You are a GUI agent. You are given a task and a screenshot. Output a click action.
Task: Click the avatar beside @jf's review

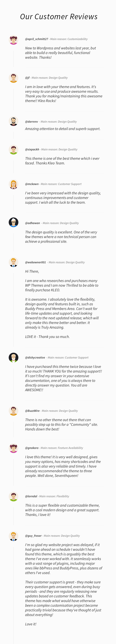coord(14,78)
